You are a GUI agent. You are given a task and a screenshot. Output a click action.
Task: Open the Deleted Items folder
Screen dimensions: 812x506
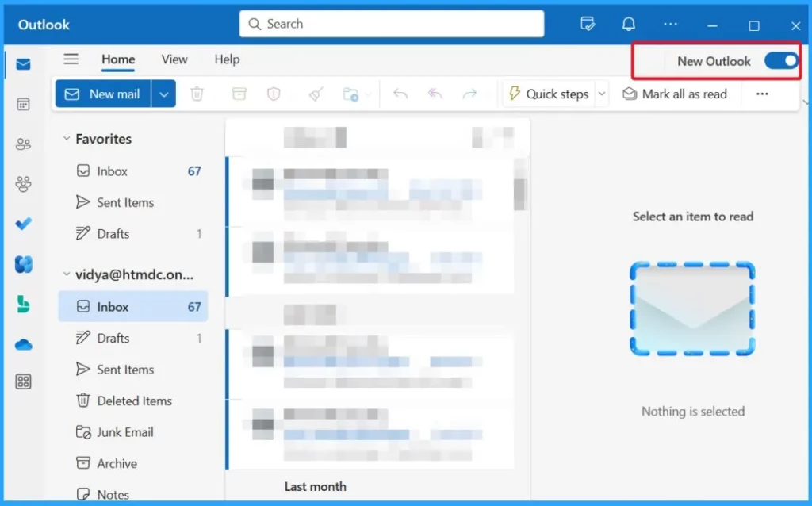(133, 401)
